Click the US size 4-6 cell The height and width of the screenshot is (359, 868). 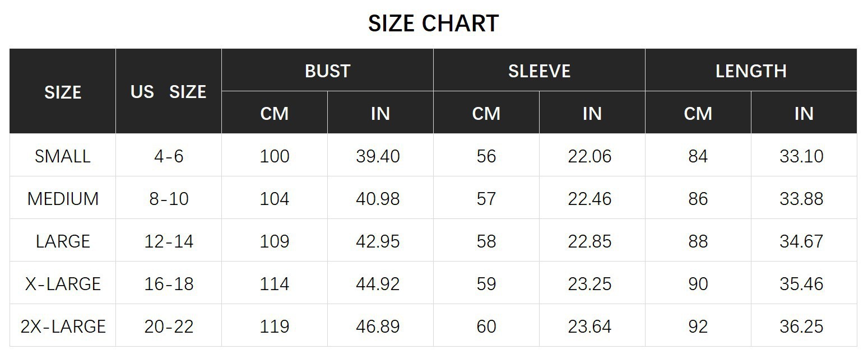[168, 156]
